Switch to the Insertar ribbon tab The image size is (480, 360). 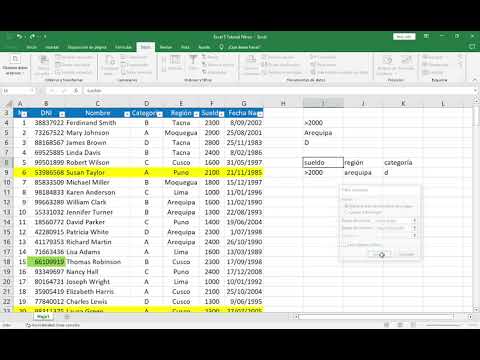pos(52,47)
